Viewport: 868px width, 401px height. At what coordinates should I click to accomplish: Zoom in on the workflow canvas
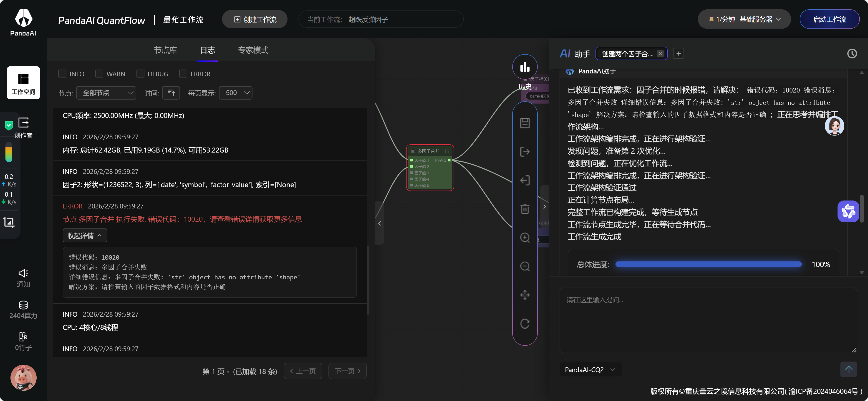tap(525, 237)
